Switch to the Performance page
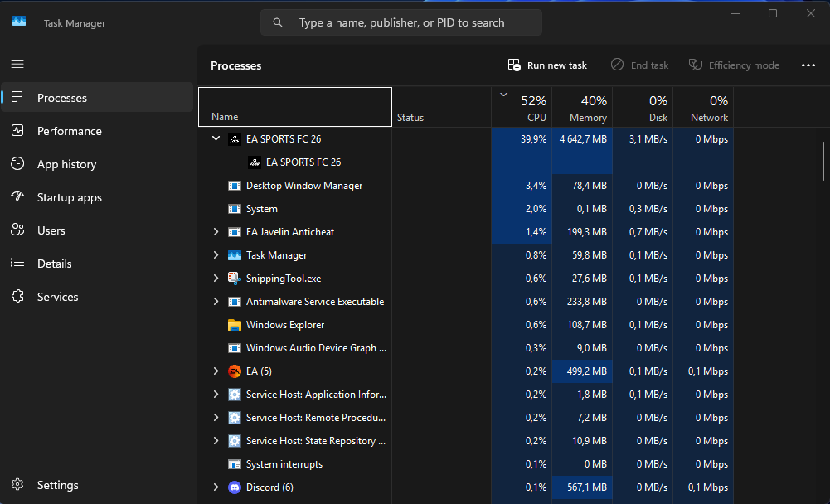The image size is (830, 504). [97, 131]
